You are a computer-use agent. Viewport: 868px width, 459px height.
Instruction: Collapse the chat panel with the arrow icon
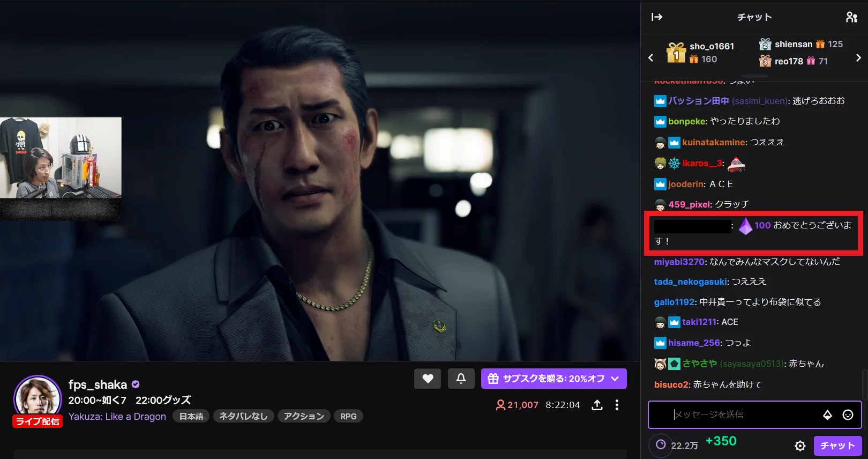point(657,17)
